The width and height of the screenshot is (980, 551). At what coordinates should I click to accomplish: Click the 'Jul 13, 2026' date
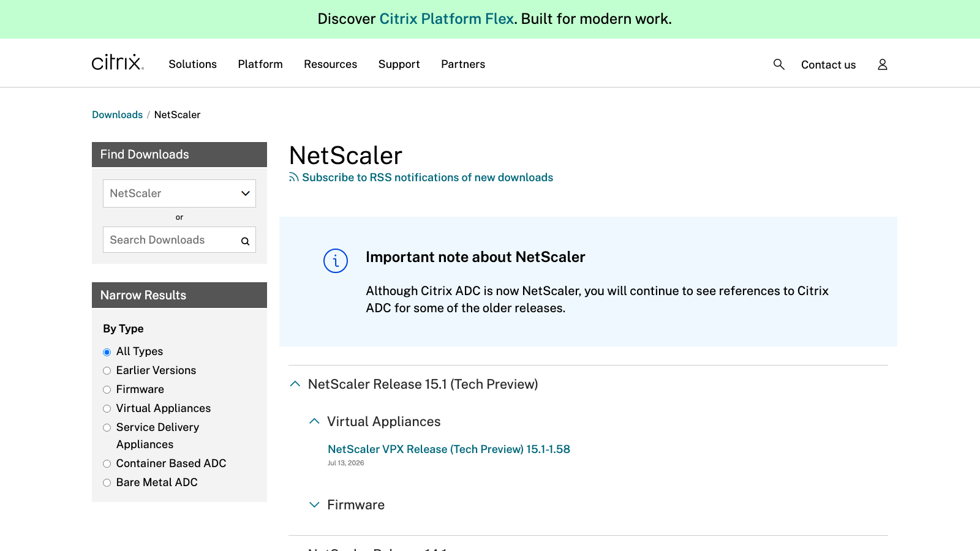coord(345,463)
